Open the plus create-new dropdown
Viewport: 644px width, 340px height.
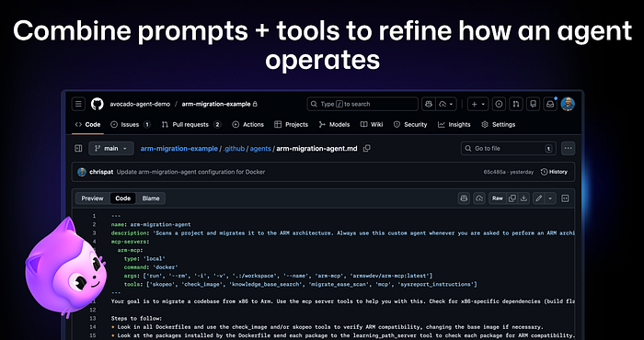[x=477, y=104]
